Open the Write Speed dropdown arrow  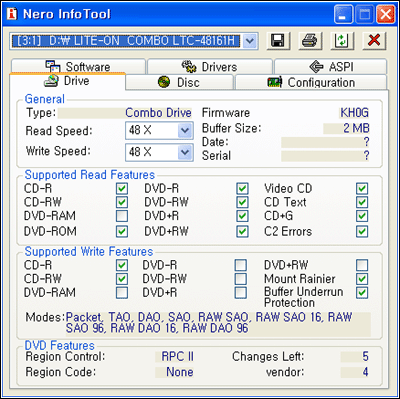coord(185,152)
